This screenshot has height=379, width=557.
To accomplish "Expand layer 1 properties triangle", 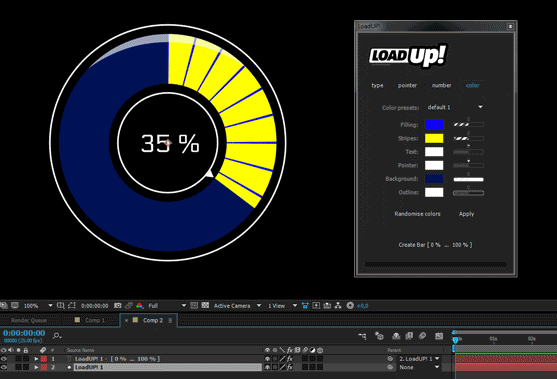I will pos(36,359).
